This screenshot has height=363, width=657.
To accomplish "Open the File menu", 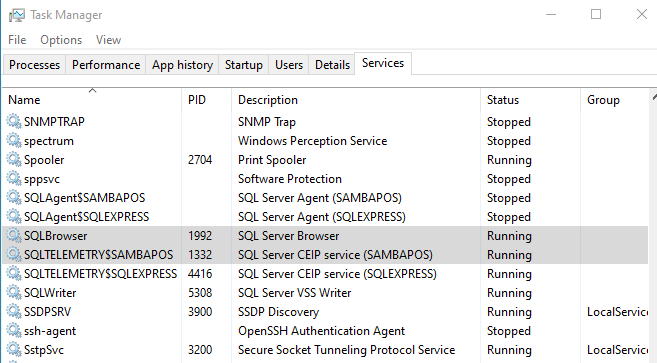I will [x=17, y=40].
